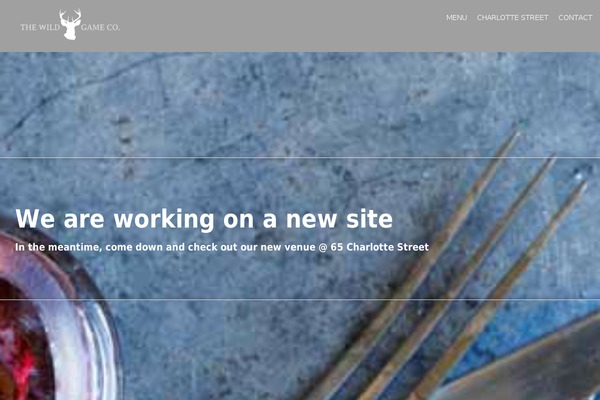The width and height of the screenshot is (600, 400).
Task: Click the word 'working' in the heading
Action: tap(164, 220)
